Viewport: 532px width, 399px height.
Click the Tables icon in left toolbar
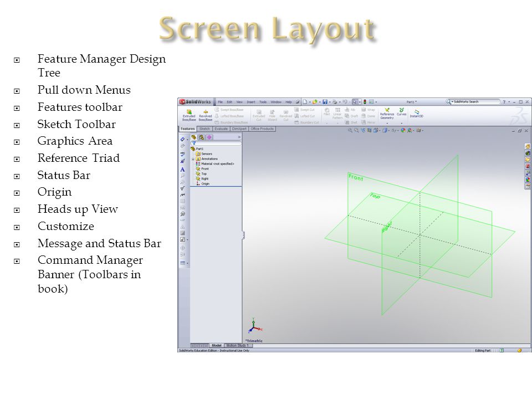coord(182,263)
